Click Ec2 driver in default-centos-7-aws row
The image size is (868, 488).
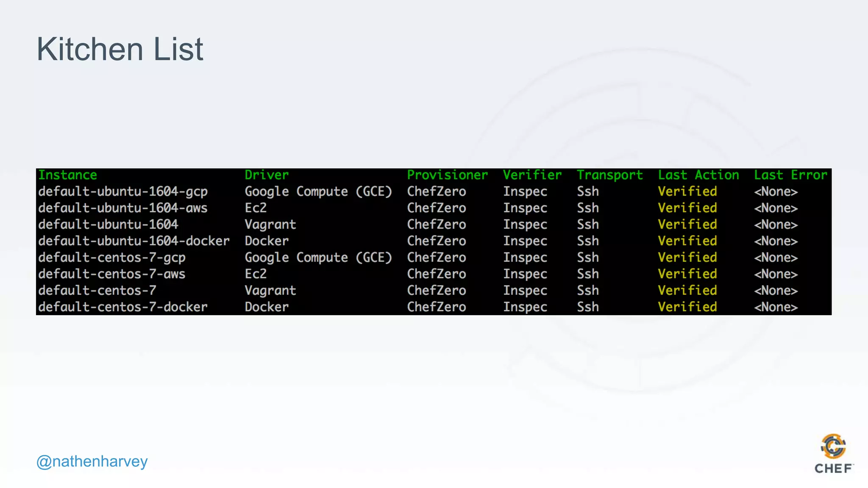point(256,274)
